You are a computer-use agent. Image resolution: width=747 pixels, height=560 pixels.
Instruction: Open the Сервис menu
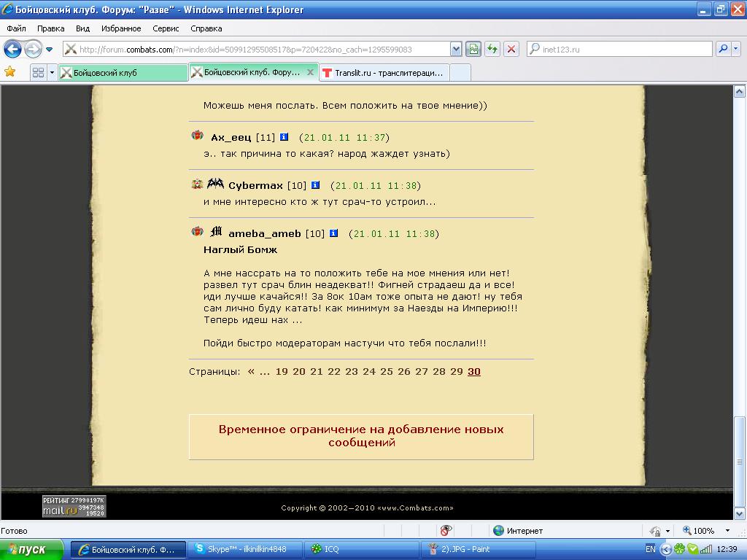coord(166,28)
